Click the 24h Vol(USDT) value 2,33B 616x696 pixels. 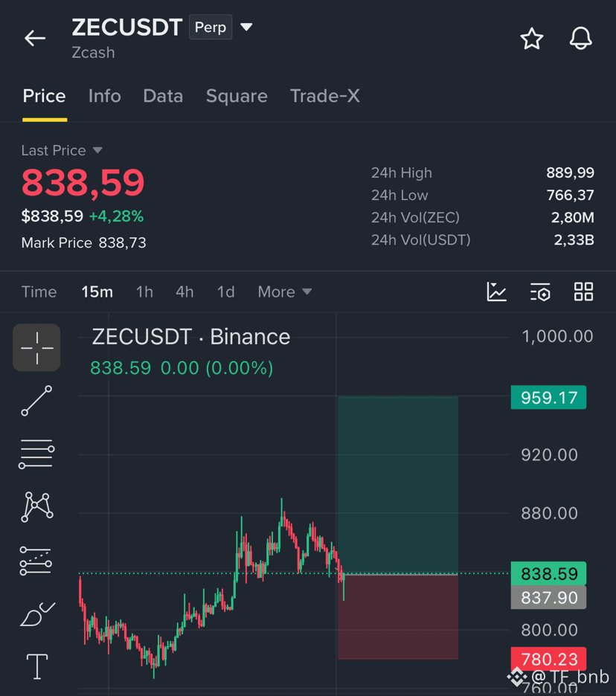[x=574, y=240]
